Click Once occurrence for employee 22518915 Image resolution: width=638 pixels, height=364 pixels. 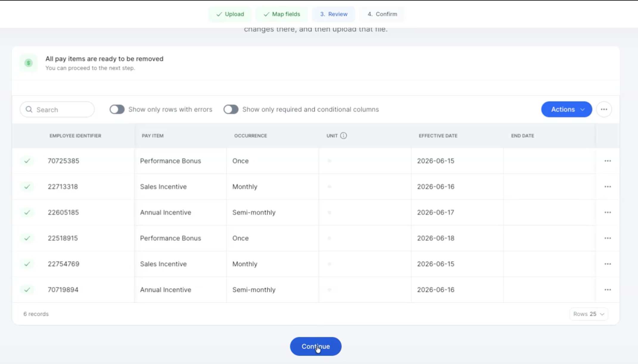(x=240, y=238)
